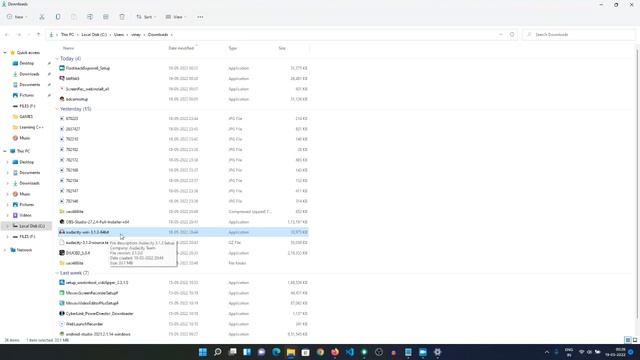
Task: Click vinay in the address breadcrumb
Action: click(x=136, y=35)
